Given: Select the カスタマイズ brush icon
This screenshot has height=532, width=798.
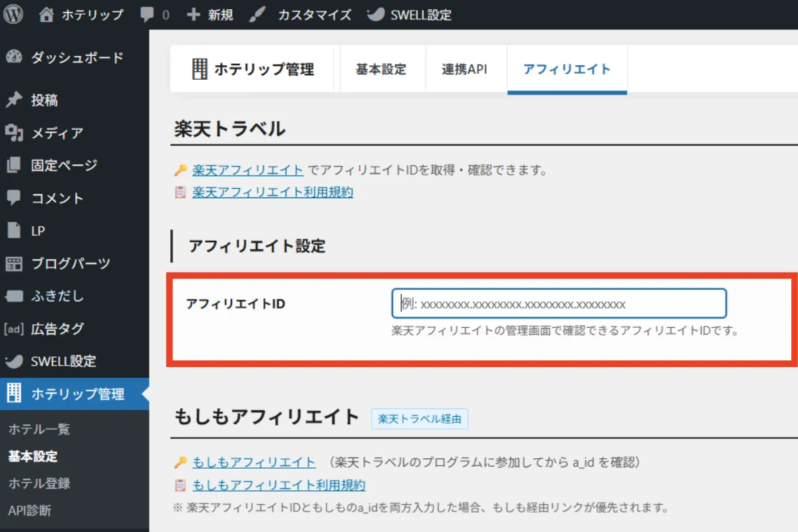Looking at the screenshot, I should coord(256,14).
